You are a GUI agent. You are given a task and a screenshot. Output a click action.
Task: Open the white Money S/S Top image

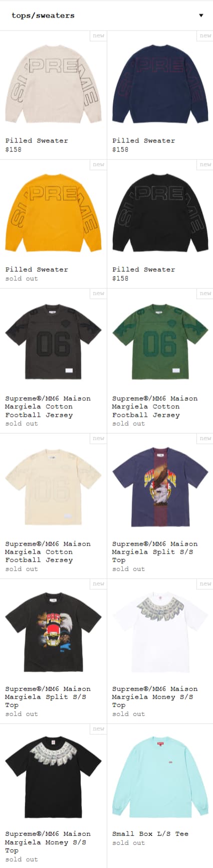160,632
